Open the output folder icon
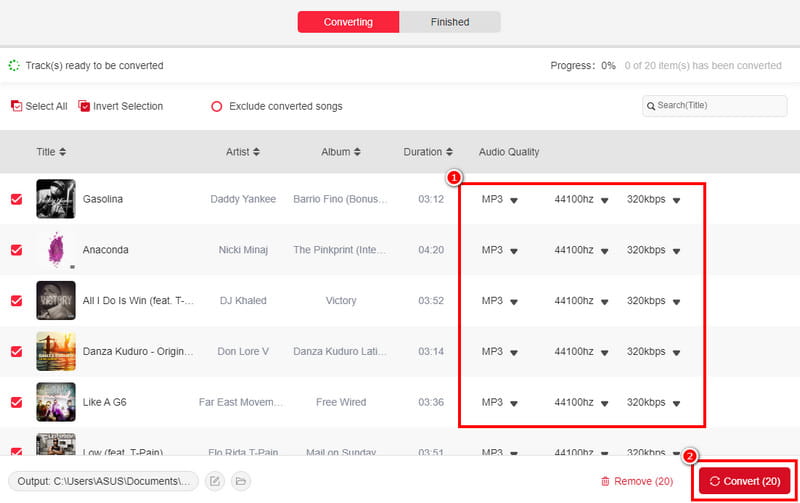Screen dimensions: 800x503 click(x=240, y=481)
